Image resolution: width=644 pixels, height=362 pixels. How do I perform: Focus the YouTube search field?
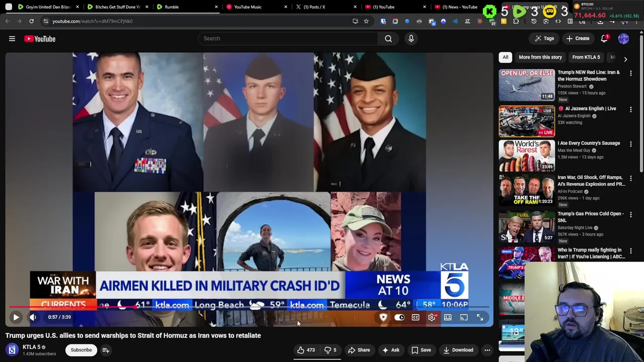pyautogui.click(x=288, y=39)
